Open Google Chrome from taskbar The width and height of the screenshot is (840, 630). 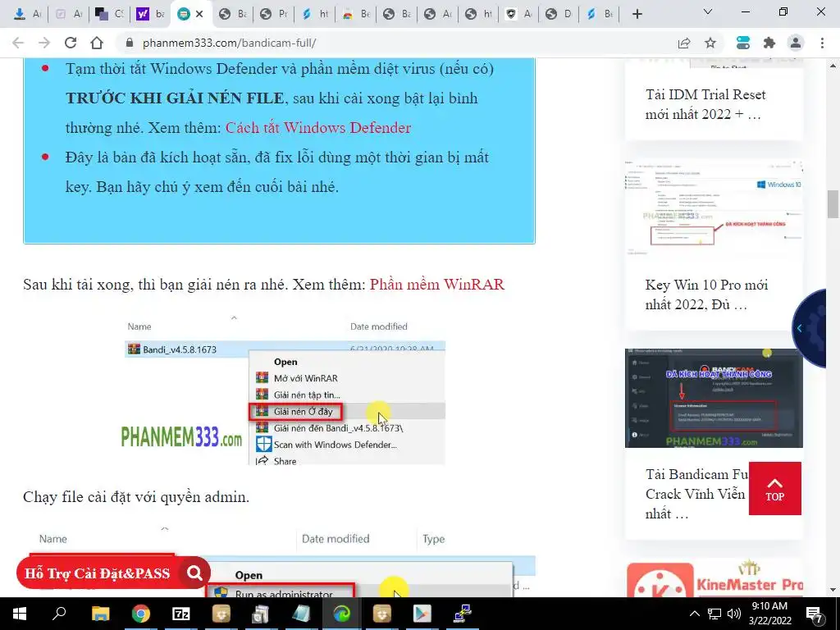[x=141, y=614]
